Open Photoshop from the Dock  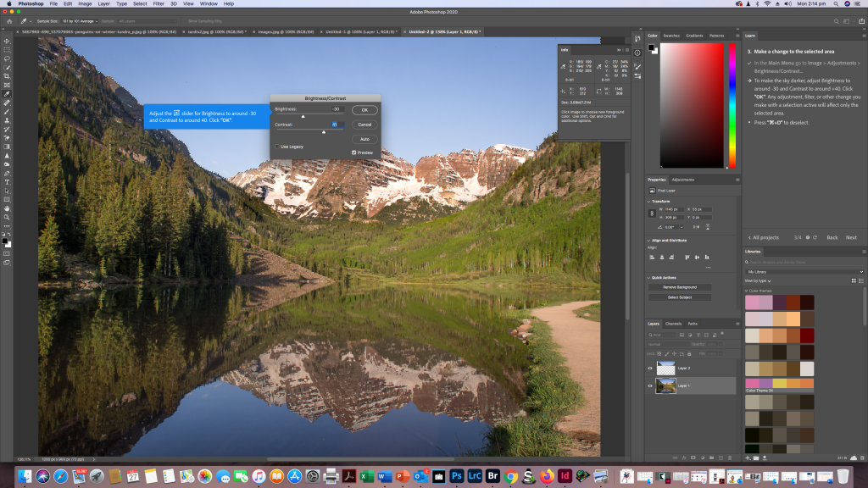point(456,476)
